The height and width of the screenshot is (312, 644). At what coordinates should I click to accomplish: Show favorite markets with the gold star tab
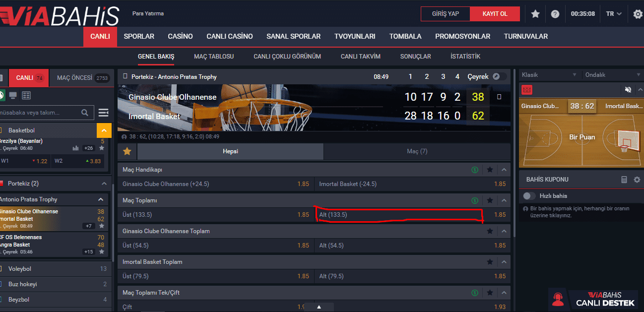click(x=127, y=151)
